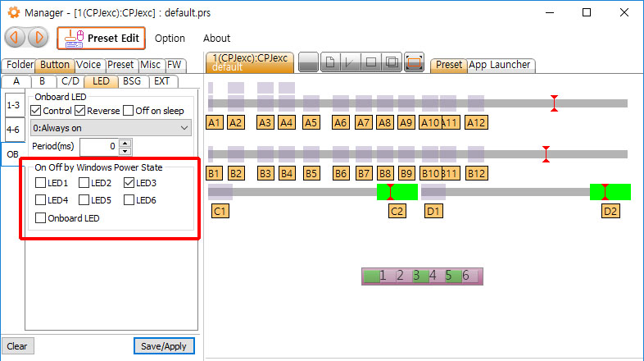This screenshot has height=361, width=644.
Task: Click the orange gear application icon
Action: tap(14, 12)
